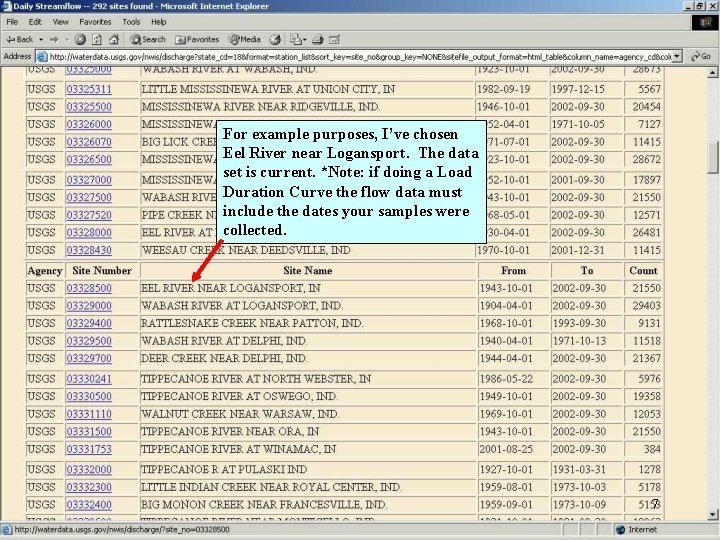Open the Media toolbar button
Image resolution: width=720 pixels, height=540 pixels.
(x=245, y=39)
